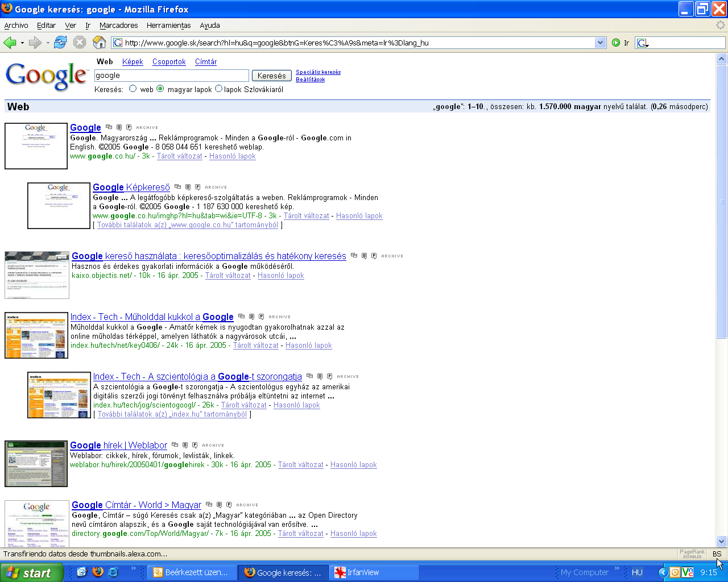
Task: Open the Herramientas menu
Action: [168, 25]
